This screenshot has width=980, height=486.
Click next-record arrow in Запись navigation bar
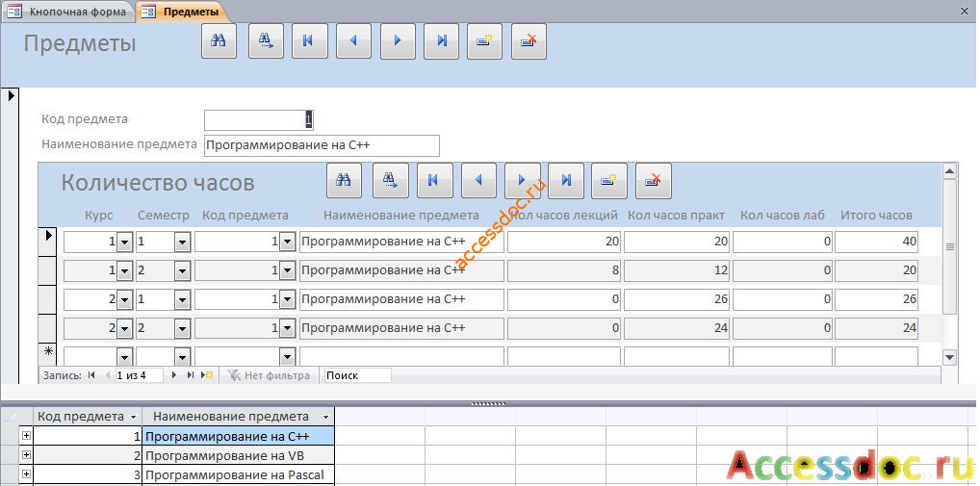(x=174, y=374)
